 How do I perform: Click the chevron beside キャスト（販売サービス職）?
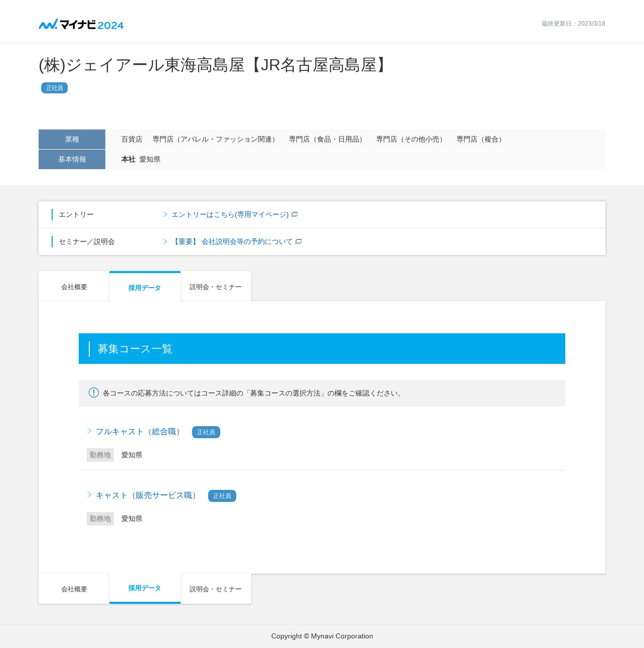tap(89, 494)
